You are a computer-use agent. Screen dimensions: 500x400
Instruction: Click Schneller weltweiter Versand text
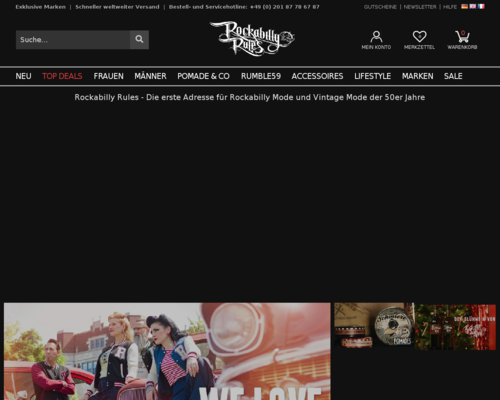point(117,7)
